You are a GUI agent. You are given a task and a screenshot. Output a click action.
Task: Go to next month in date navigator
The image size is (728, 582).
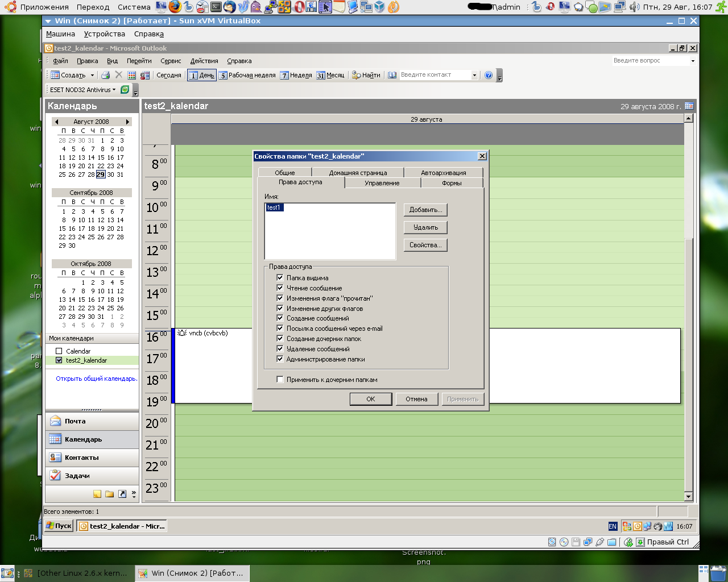tap(127, 122)
